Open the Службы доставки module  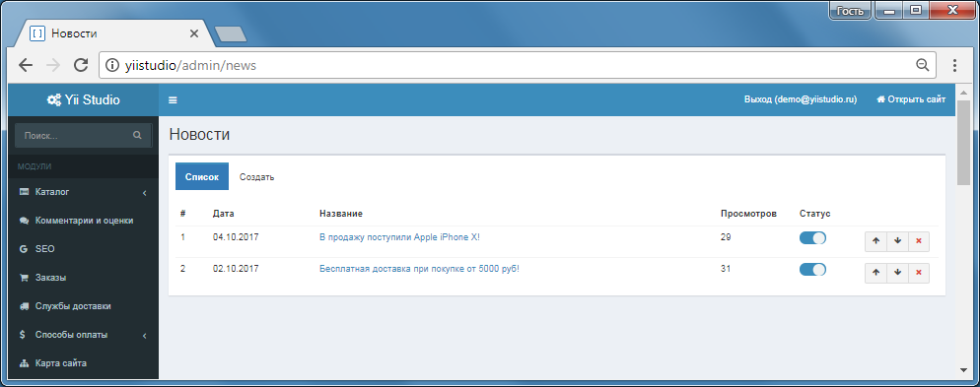[x=84, y=306]
